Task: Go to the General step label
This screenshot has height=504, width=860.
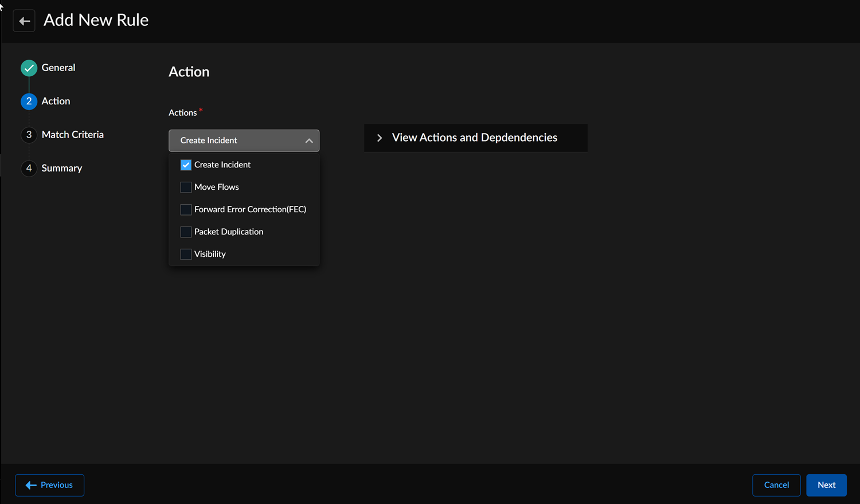Action: (58, 68)
